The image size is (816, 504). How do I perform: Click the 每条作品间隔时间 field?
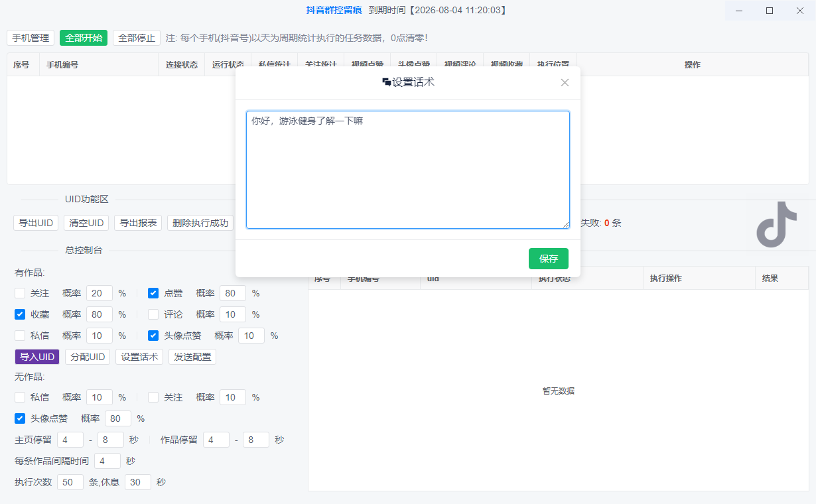107,461
